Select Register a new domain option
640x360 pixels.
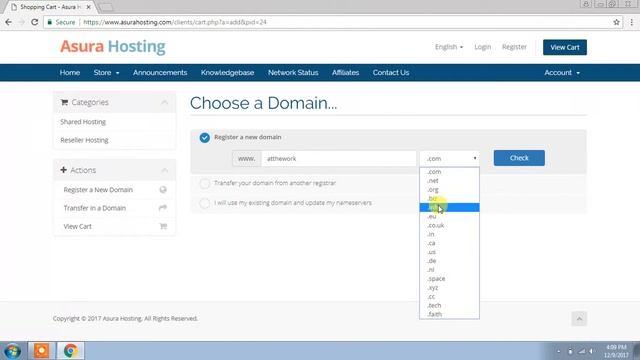[204, 138]
